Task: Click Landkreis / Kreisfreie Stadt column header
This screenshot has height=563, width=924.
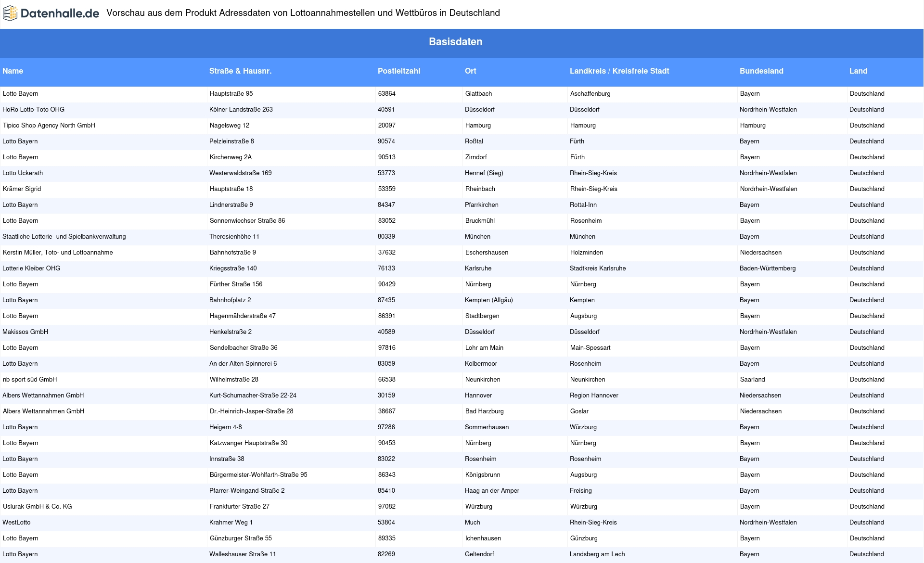Action: 619,71
